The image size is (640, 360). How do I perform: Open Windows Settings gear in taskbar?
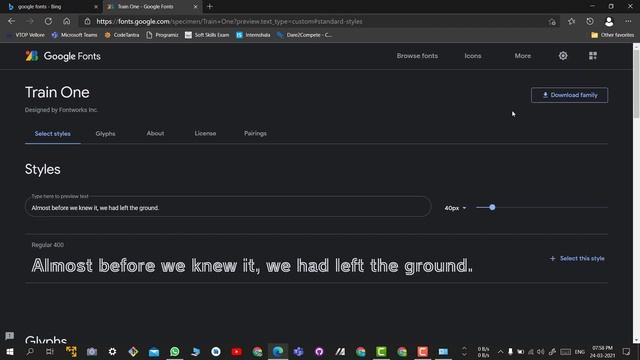[112, 351]
